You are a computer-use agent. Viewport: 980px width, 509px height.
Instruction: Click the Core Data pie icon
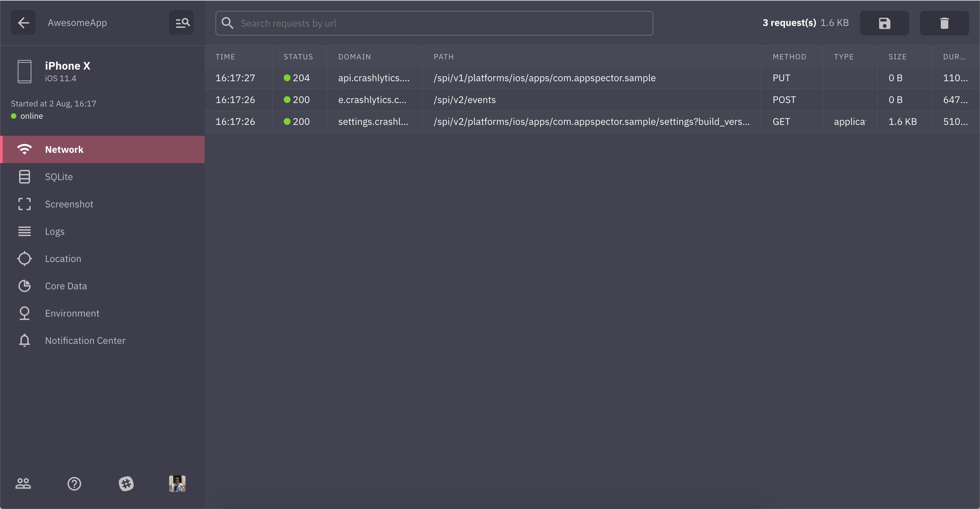pyautogui.click(x=24, y=286)
